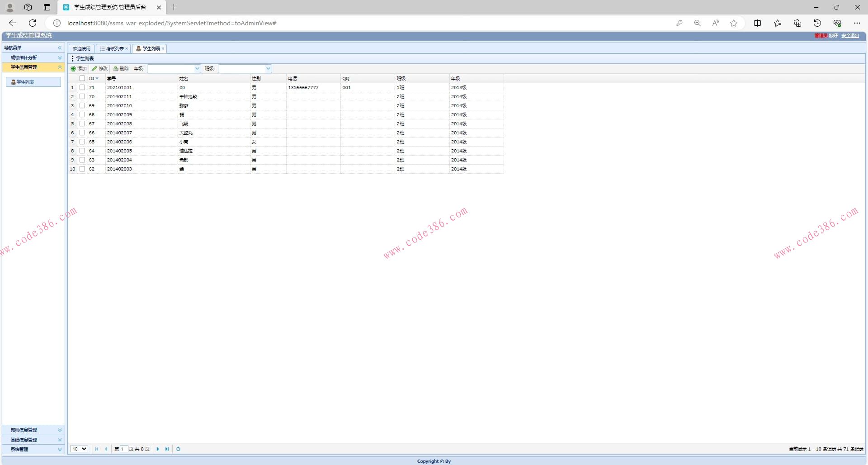
Task: Close the 考试列表 tab
Action: (x=127, y=49)
